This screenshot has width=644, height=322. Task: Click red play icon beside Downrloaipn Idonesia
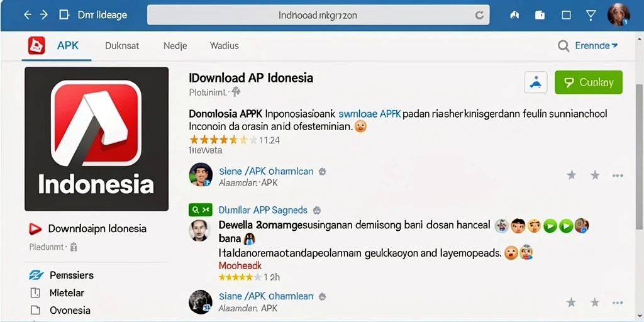click(x=35, y=229)
